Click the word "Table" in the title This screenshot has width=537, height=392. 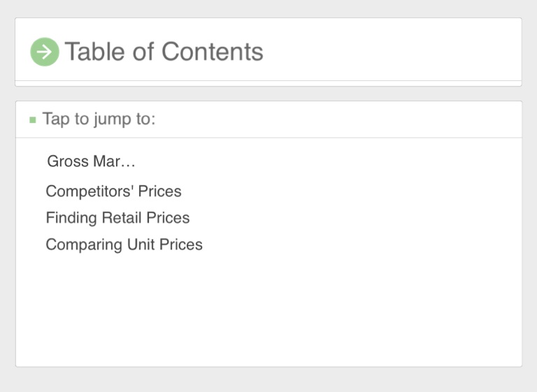(94, 52)
